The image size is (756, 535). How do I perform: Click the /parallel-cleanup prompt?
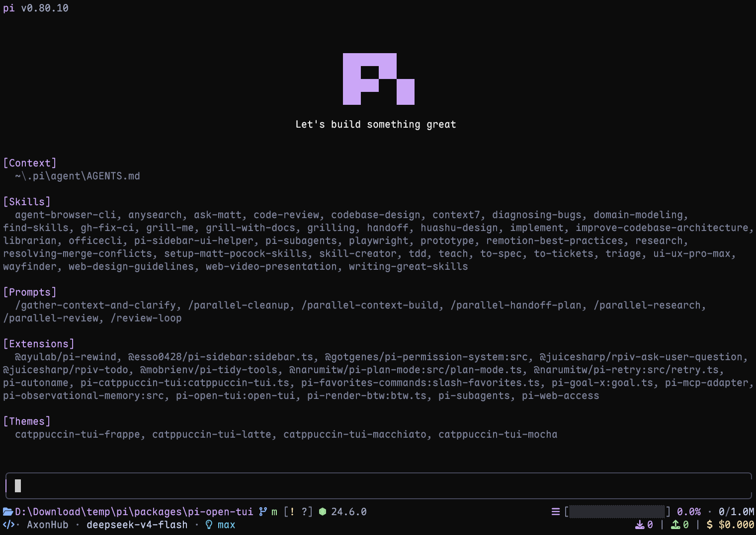pos(239,305)
